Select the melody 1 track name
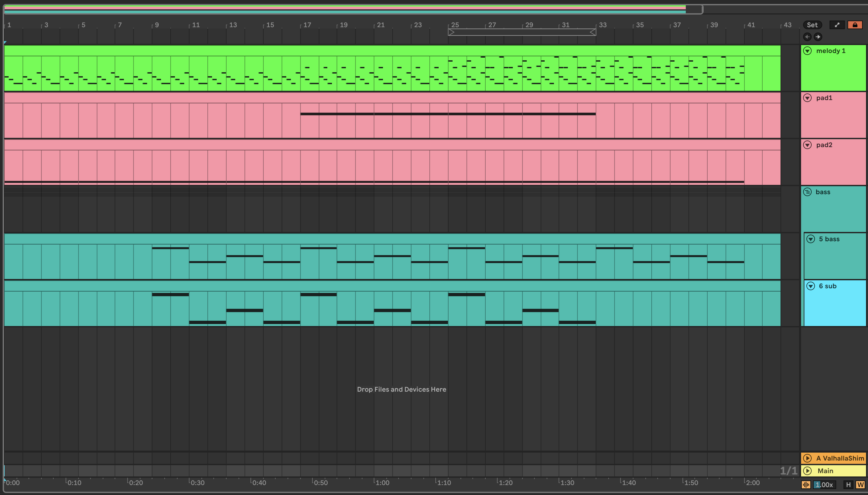 click(831, 51)
